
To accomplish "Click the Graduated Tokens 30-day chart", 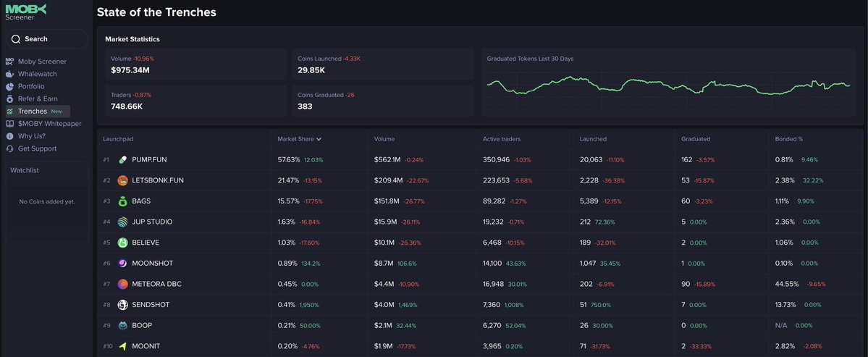I will point(668,85).
